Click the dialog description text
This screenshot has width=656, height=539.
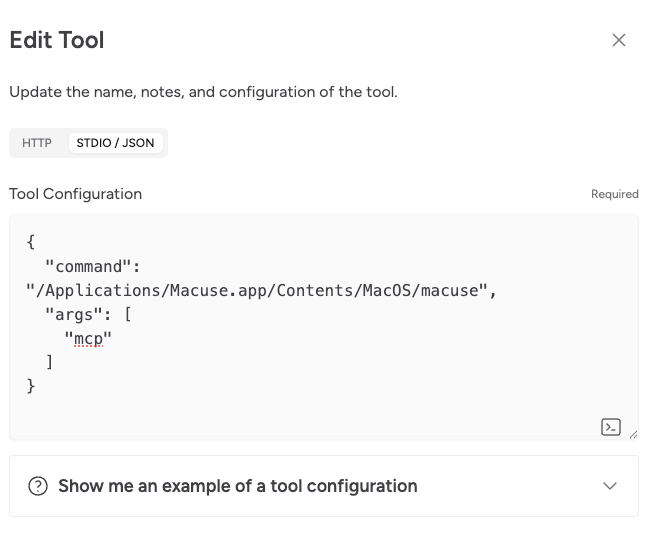click(x=203, y=92)
